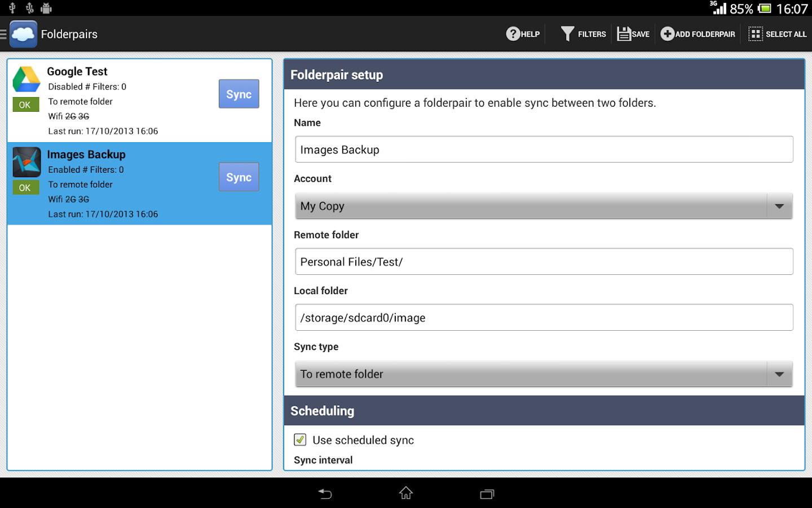This screenshot has width=812, height=508.
Task: Click the Google Drive icon on Google Test
Action: pos(26,79)
